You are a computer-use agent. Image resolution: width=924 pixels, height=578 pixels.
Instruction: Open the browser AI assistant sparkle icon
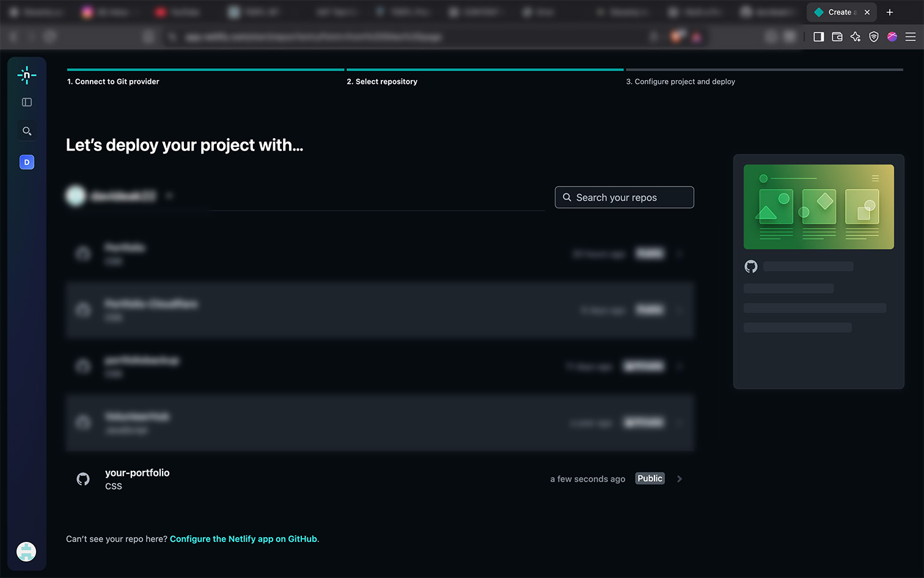point(856,37)
